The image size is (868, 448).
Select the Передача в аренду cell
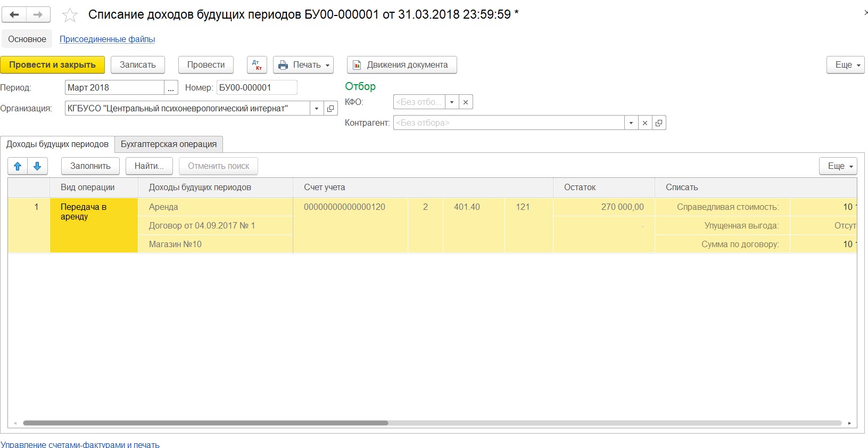(94, 225)
